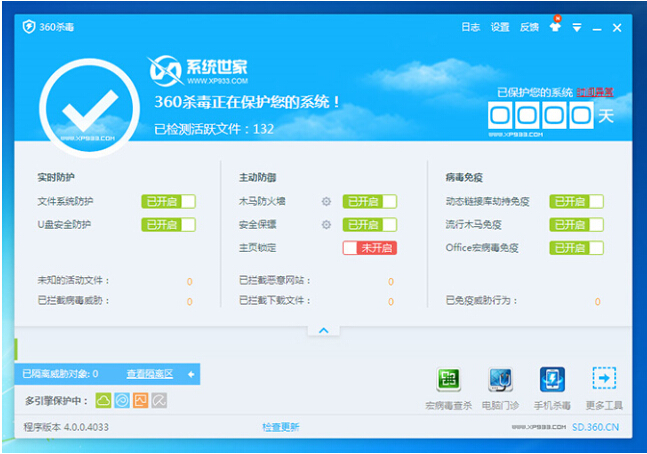Open the skin (shirt) icon in title bar

pyautogui.click(x=555, y=27)
